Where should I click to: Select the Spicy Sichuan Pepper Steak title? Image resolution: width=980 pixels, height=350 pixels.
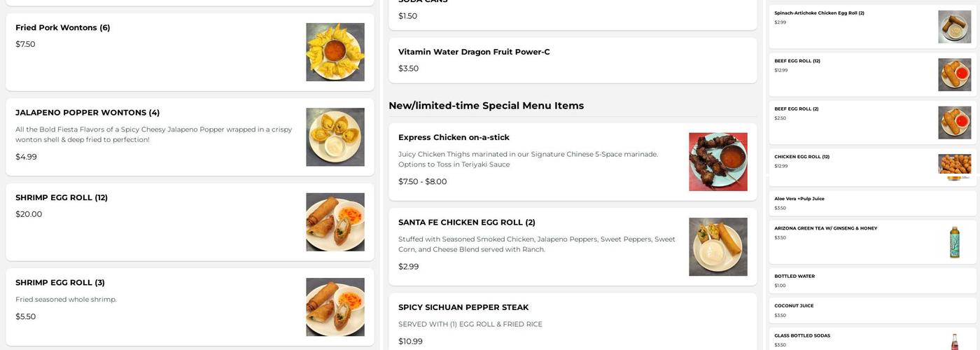463,307
